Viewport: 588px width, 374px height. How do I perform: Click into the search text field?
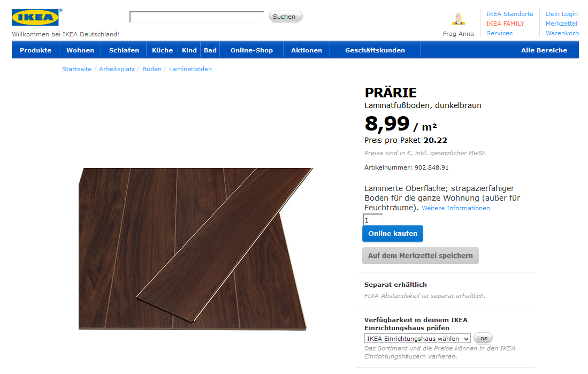click(196, 17)
